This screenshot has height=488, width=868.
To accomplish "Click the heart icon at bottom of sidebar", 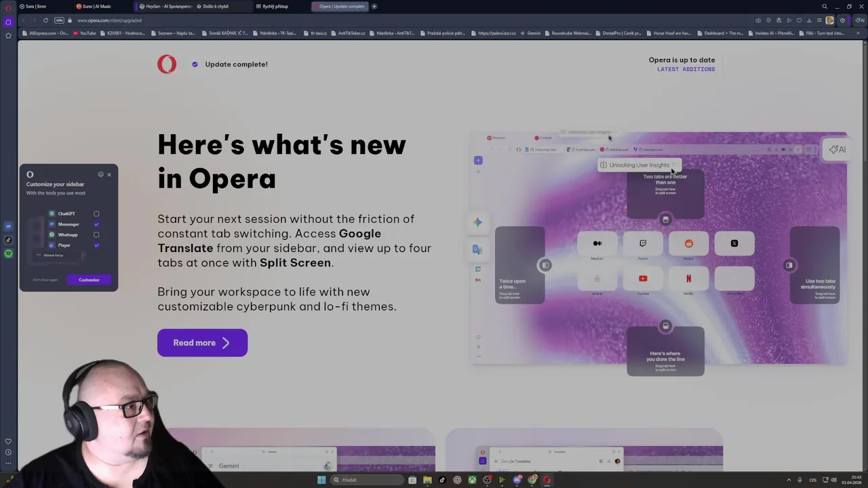I will point(8,442).
